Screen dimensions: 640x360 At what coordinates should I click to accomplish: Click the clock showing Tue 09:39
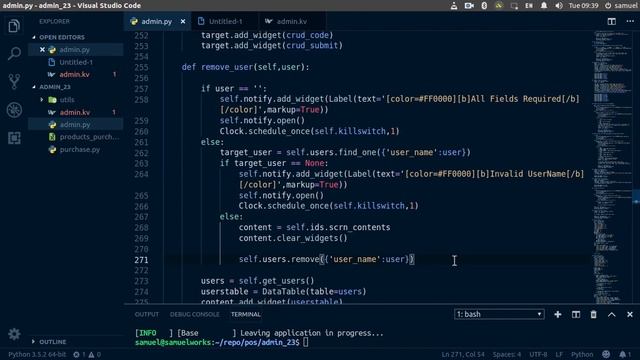(x=584, y=6)
